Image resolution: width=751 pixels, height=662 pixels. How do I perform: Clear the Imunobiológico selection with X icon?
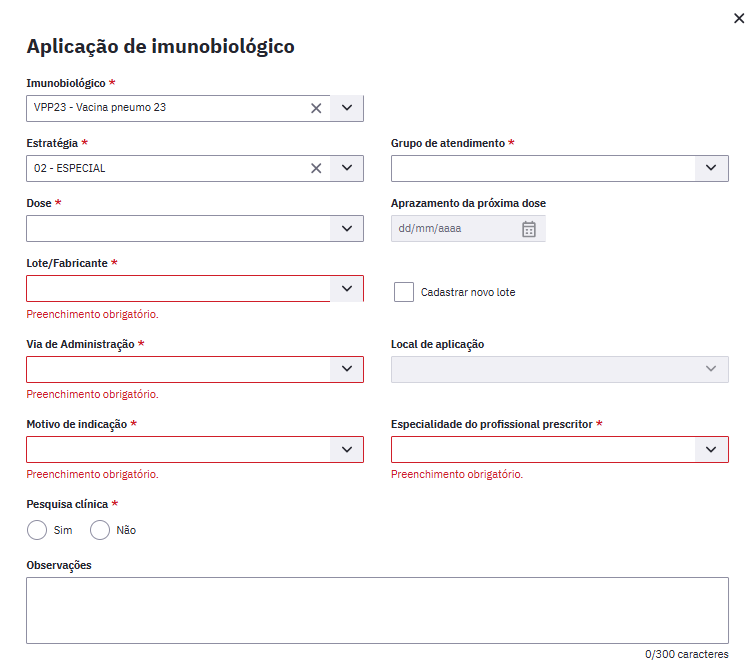(316, 108)
